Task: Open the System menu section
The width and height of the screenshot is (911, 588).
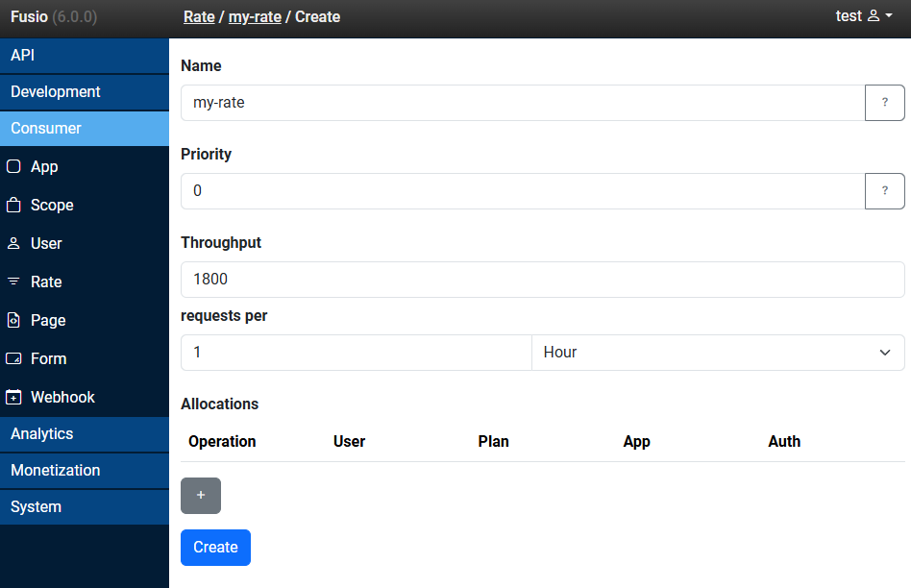Action: click(x=85, y=507)
